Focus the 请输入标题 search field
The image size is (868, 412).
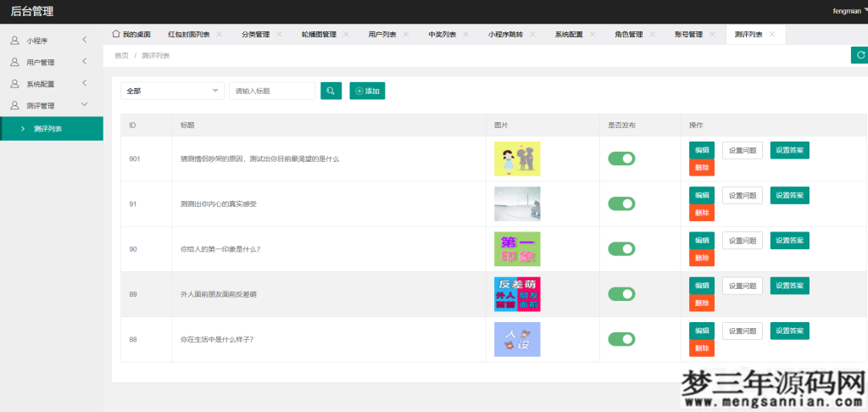point(272,91)
